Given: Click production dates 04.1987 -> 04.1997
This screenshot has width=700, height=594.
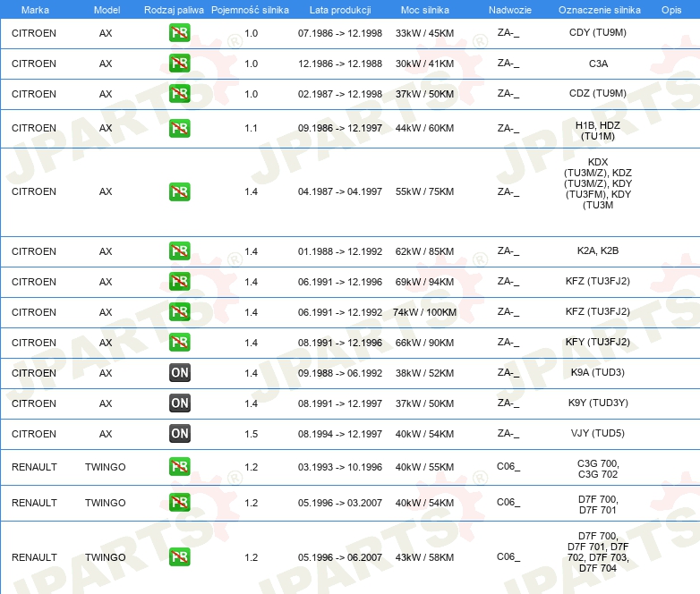Looking at the screenshot, I should [340, 191].
